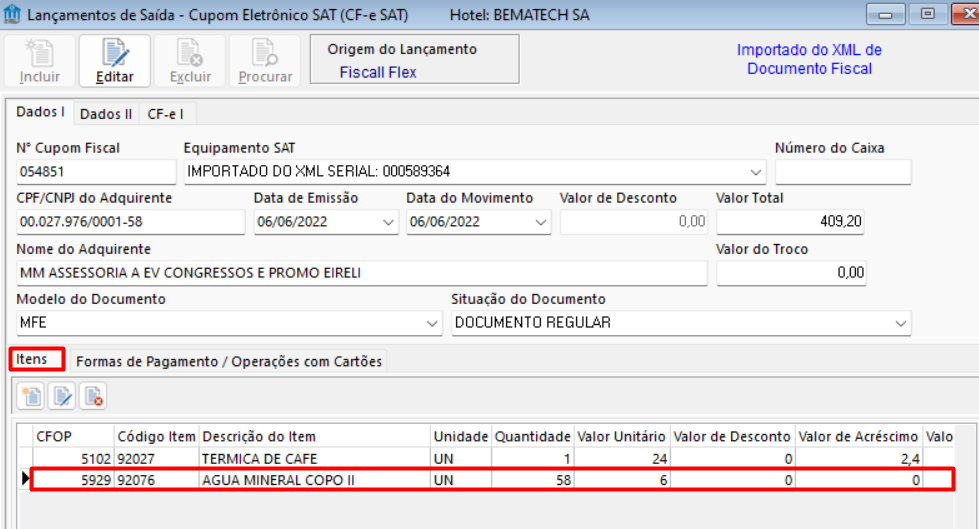979x529 pixels.
Task: Click the Valor do Troco field
Action: pyautogui.click(x=791, y=273)
